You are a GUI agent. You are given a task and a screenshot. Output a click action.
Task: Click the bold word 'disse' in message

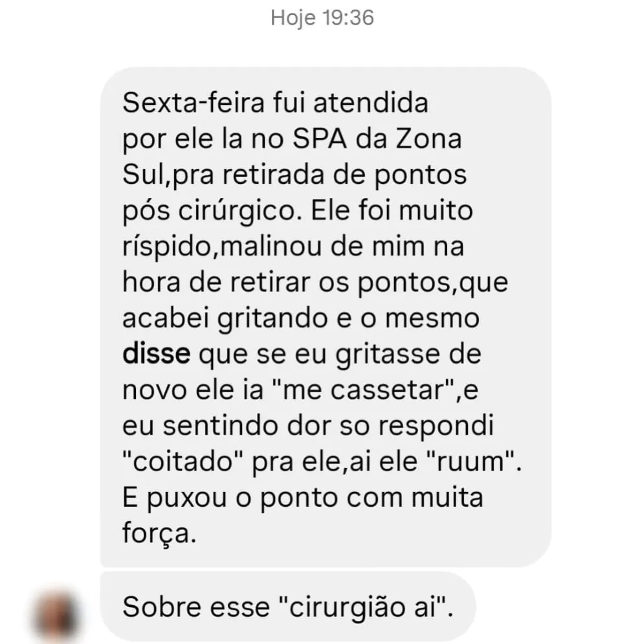click(x=157, y=353)
